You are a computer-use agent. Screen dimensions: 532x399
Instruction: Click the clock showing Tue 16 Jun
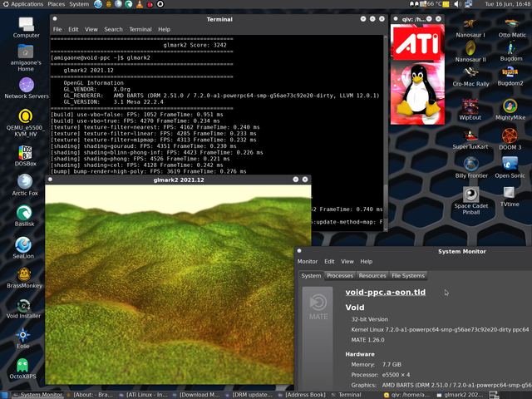(x=507, y=4)
